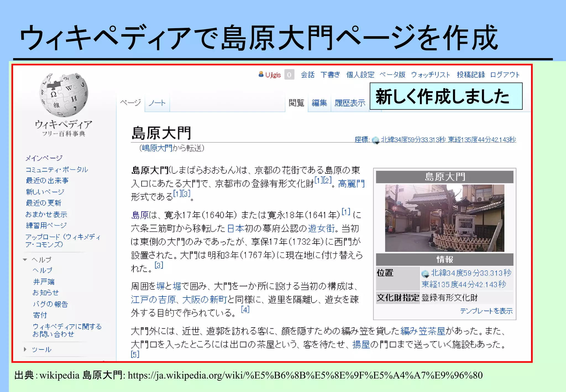This screenshot has height=392, width=566.
Task: Open the 高麗門 article link
Action: [351, 184]
